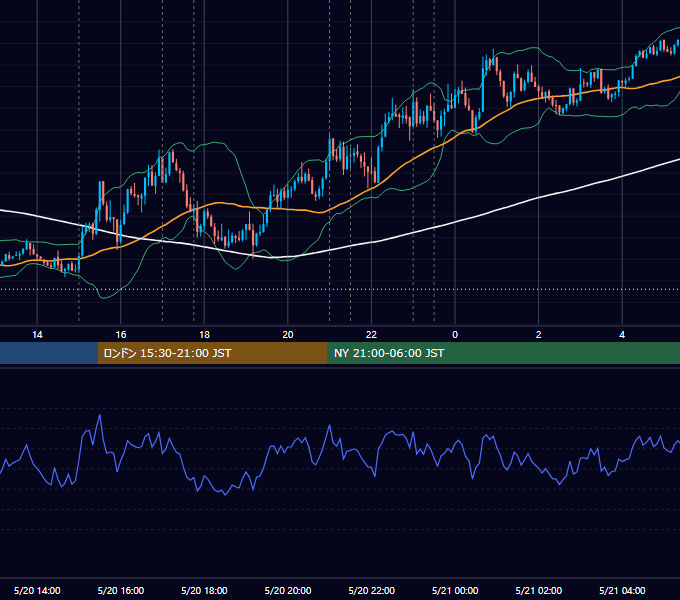Click the 5/20 14:00 date label
680x600 pixels.
pyautogui.click(x=37, y=590)
